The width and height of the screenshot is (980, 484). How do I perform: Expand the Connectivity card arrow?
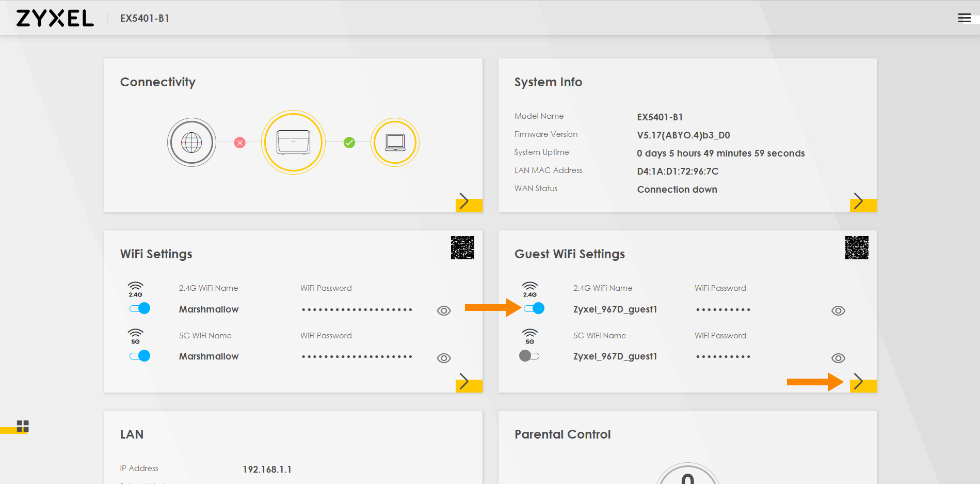coord(469,202)
